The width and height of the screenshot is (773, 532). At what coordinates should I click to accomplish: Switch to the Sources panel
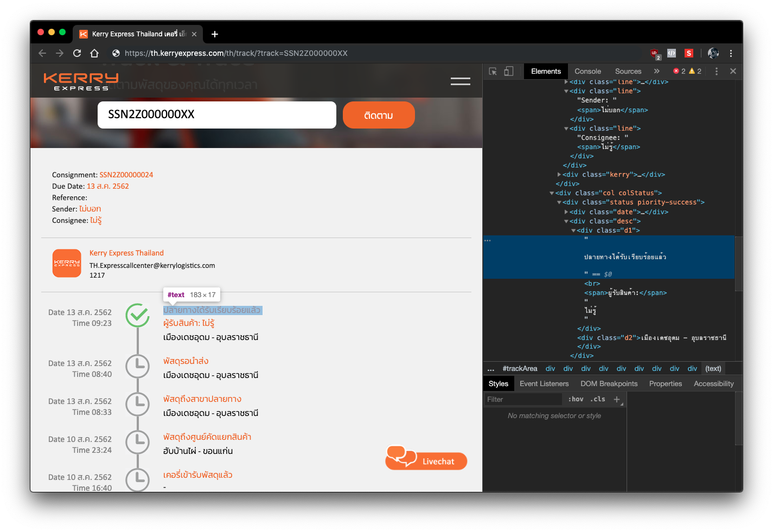point(628,71)
